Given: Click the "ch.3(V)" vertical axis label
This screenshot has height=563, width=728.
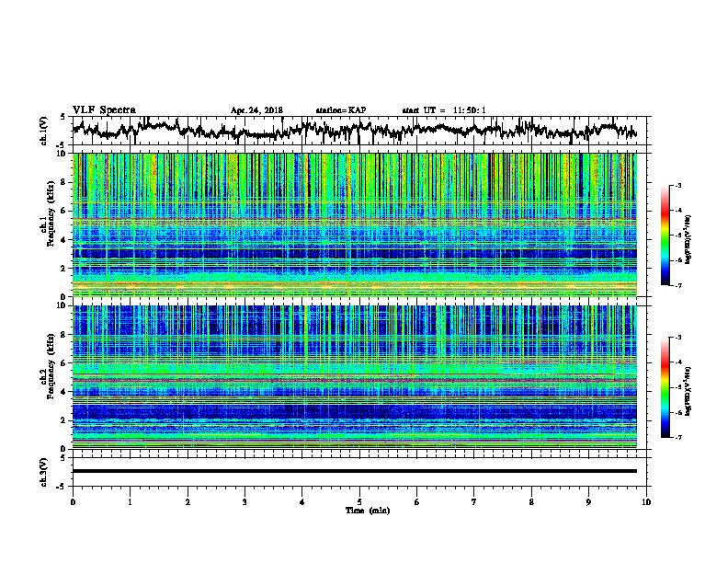Looking at the screenshot, I should [44, 472].
